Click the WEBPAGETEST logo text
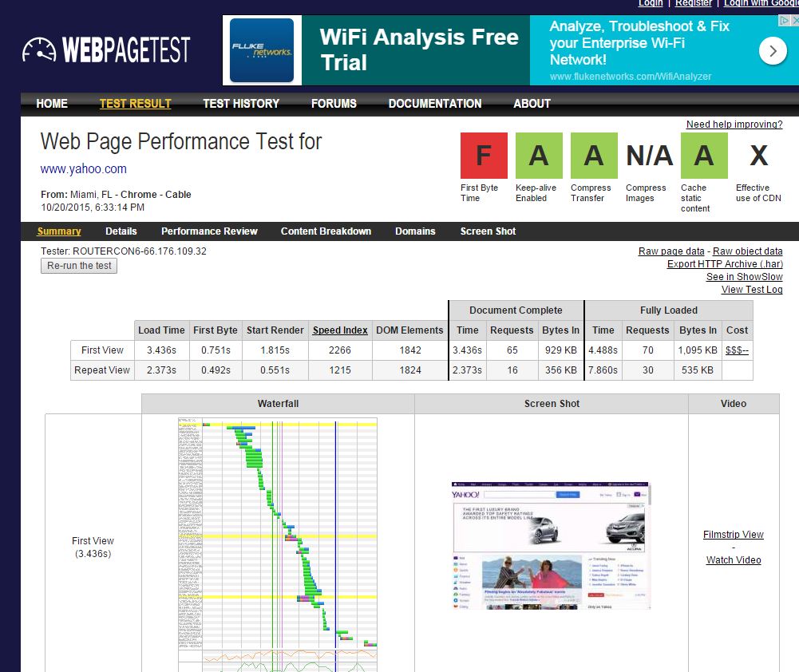Image resolution: width=799 pixels, height=672 pixels. coord(126,50)
